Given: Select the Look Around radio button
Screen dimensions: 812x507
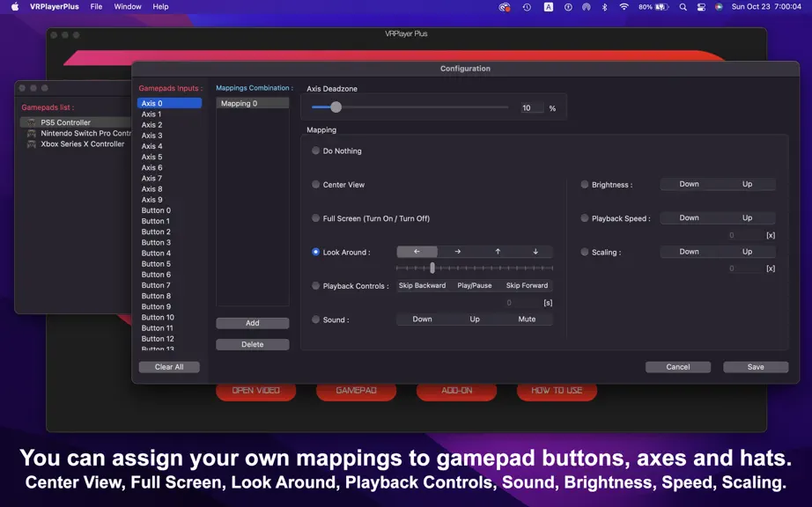Looking at the screenshot, I should 315,252.
